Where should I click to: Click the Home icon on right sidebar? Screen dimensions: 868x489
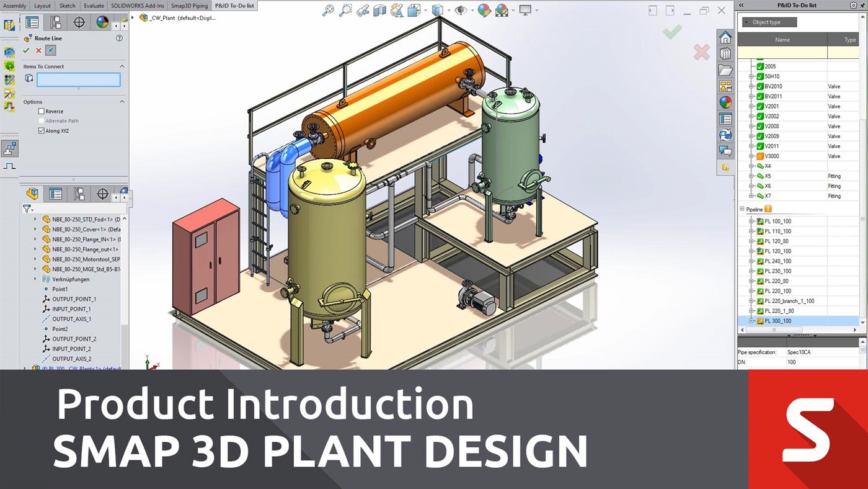coord(725,37)
